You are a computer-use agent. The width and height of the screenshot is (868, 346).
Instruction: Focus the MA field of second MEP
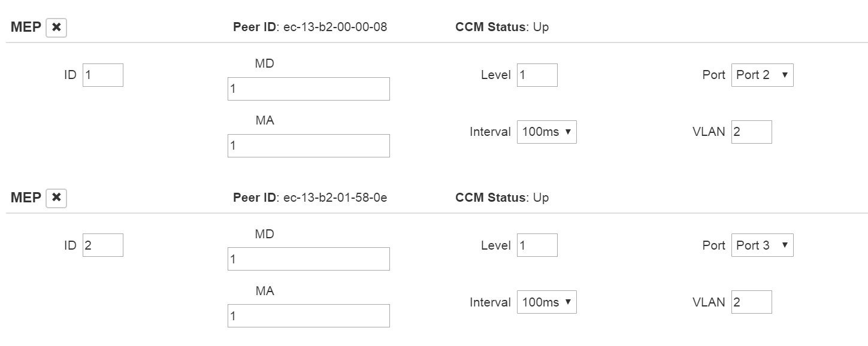click(309, 315)
